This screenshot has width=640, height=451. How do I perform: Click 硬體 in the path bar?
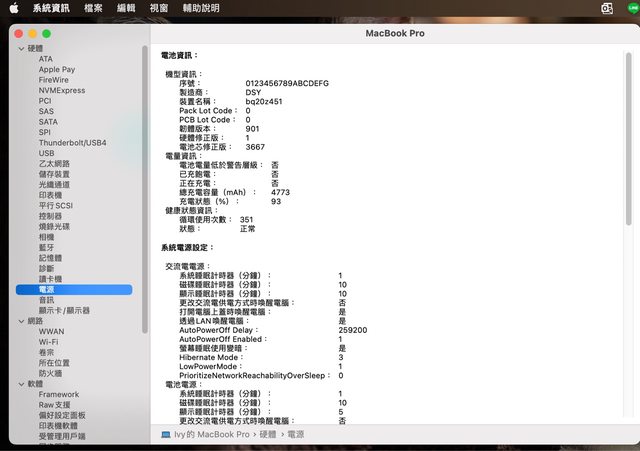coord(268,435)
